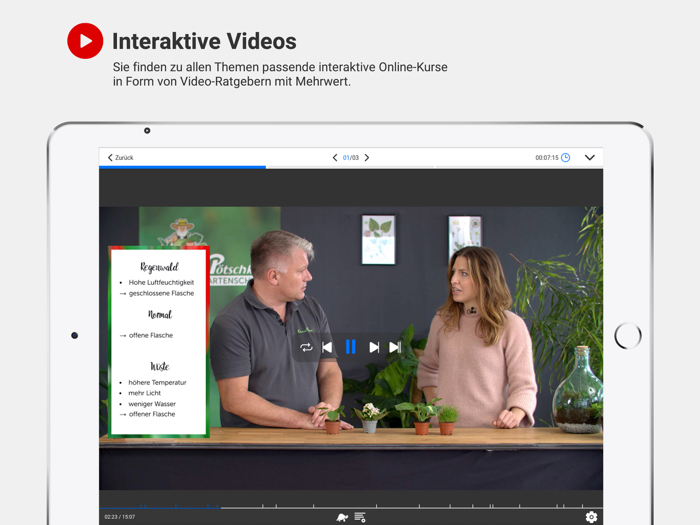Click the red play logo icon
The height and width of the screenshot is (525, 700).
point(85,41)
